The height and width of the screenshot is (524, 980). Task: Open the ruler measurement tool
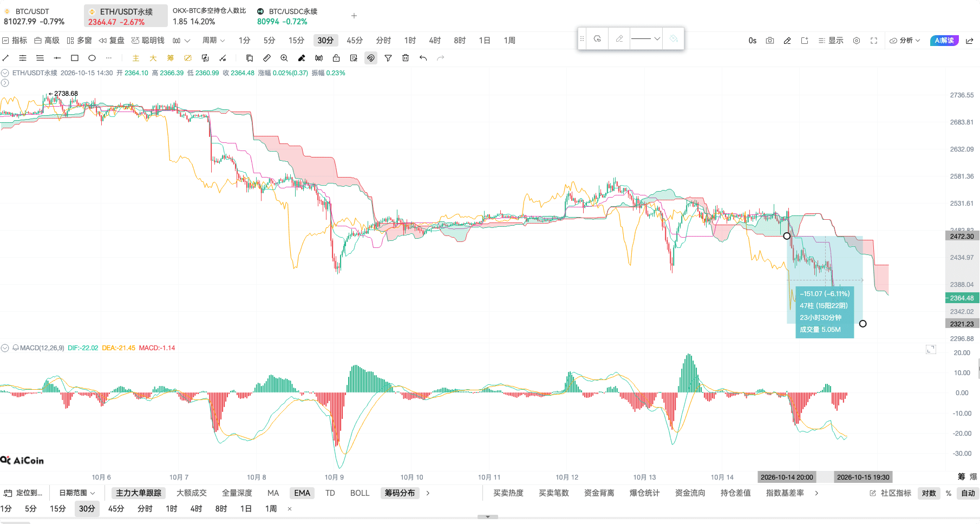click(267, 58)
